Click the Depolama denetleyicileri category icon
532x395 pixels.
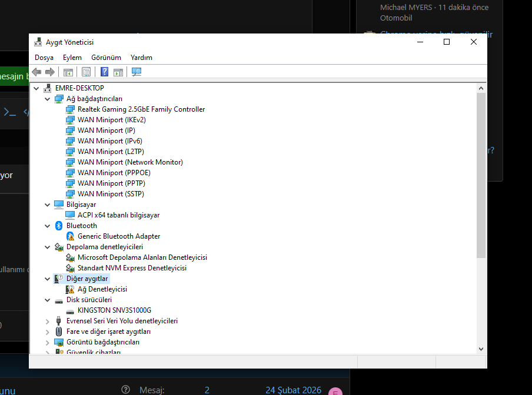[59, 247]
